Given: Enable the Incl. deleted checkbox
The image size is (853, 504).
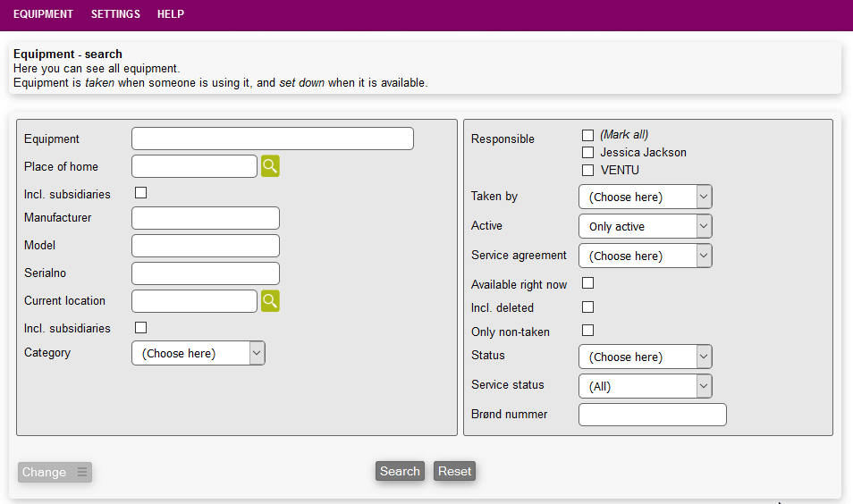Looking at the screenshot, I should 587,307.
